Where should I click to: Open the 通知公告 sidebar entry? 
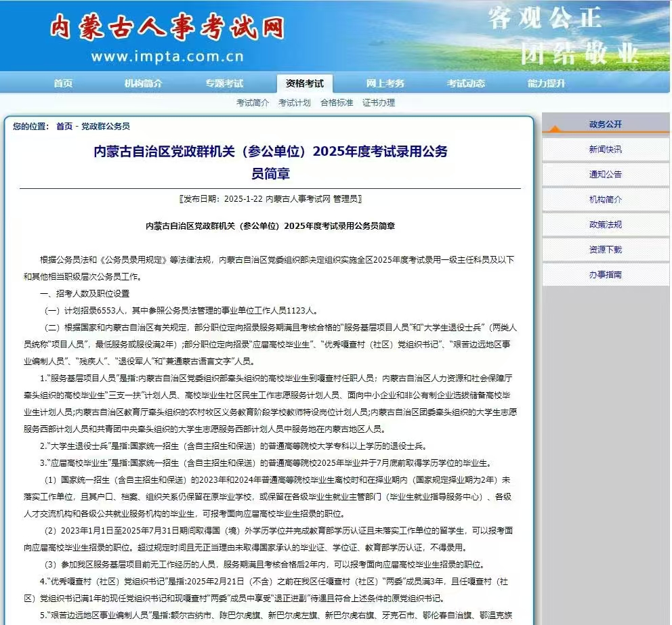(x=605, y=175)
